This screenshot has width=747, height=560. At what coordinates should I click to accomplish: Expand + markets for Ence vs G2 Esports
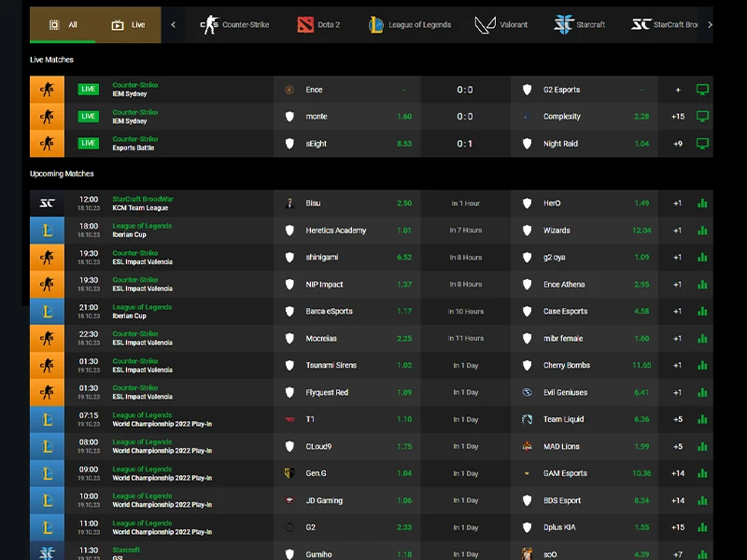point(678,90)
